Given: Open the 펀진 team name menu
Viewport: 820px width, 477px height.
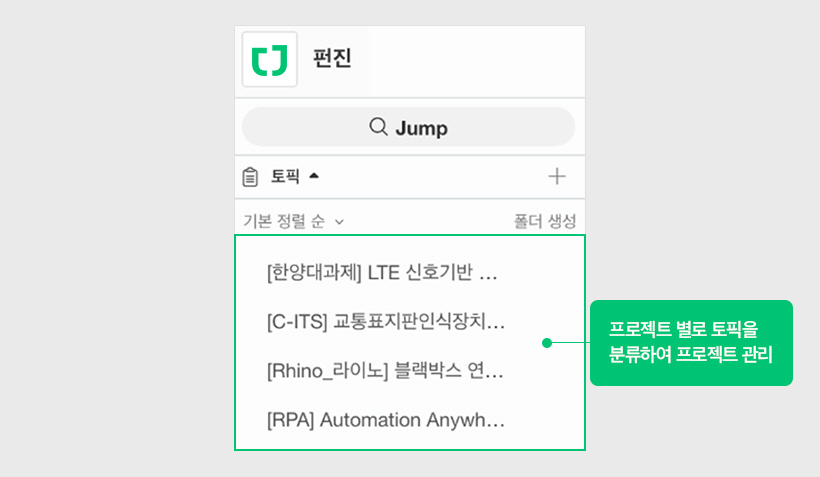Looking at the screenshot, I should [332, 58].
